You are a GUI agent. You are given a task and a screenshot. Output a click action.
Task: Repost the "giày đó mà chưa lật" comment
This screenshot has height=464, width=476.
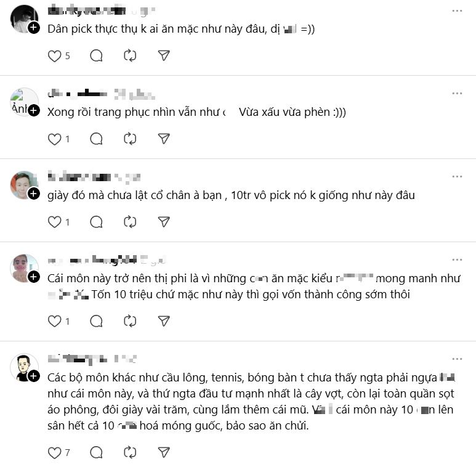(x=130, y=222)
